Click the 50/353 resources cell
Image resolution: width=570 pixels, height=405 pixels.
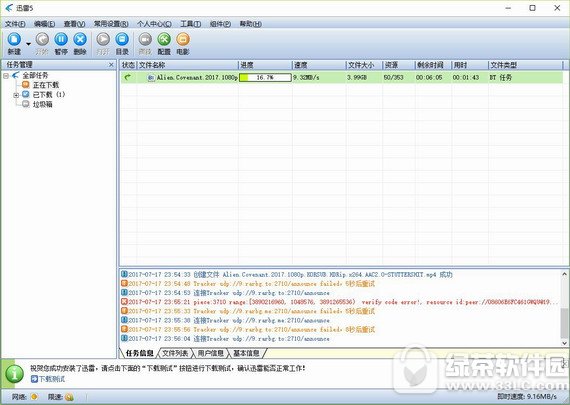(394, 77)
